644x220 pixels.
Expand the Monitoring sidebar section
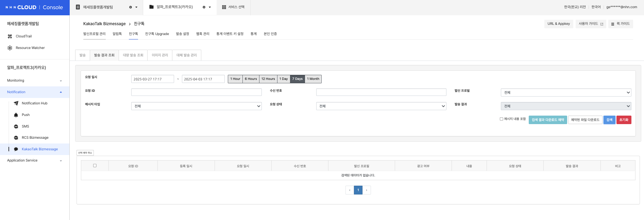pos(35,81)
